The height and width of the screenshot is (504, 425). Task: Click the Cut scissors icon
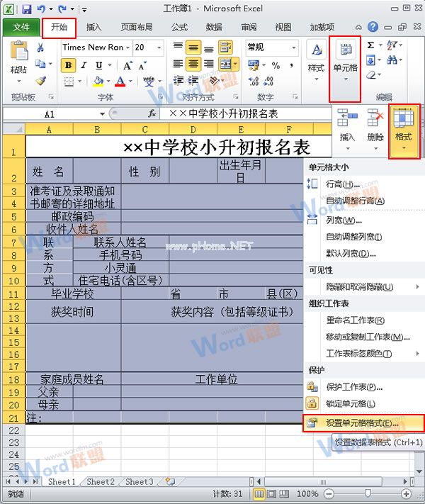(40, 47)
